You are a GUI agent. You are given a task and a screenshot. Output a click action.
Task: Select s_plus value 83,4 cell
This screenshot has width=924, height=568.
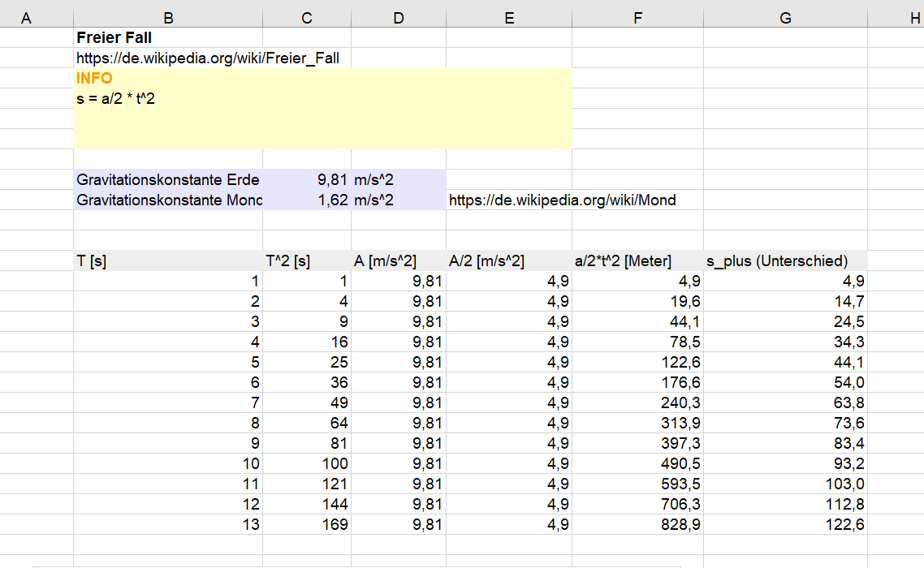pos(785,443)
